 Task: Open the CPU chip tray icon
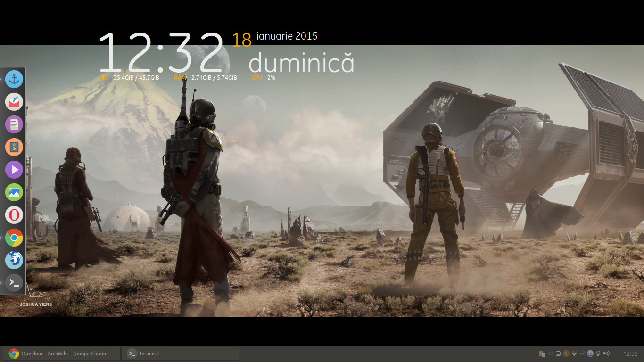(558, 354)
